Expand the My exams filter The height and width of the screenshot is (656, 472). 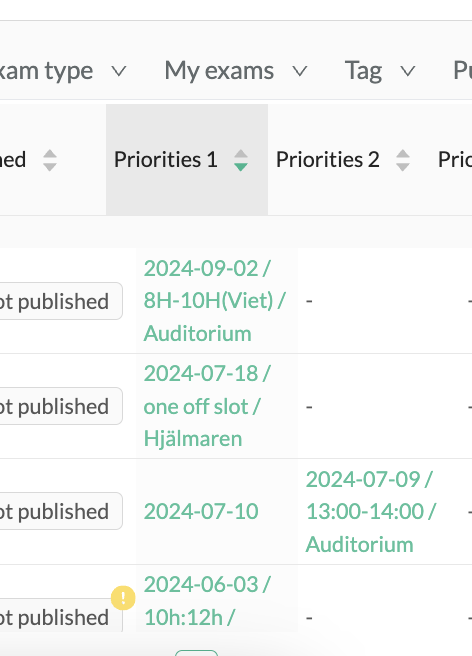236,71
